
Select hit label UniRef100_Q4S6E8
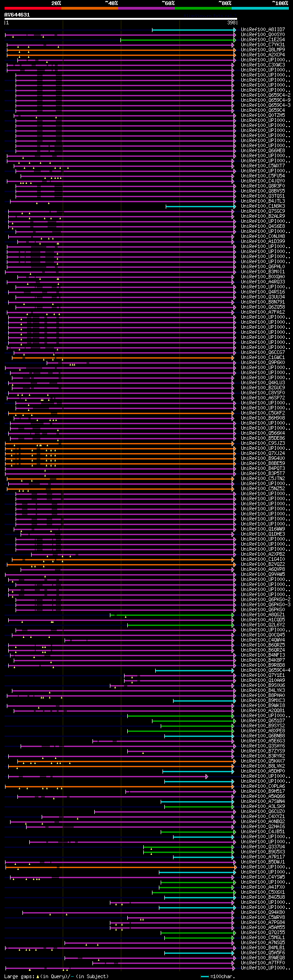click(263, 226)
